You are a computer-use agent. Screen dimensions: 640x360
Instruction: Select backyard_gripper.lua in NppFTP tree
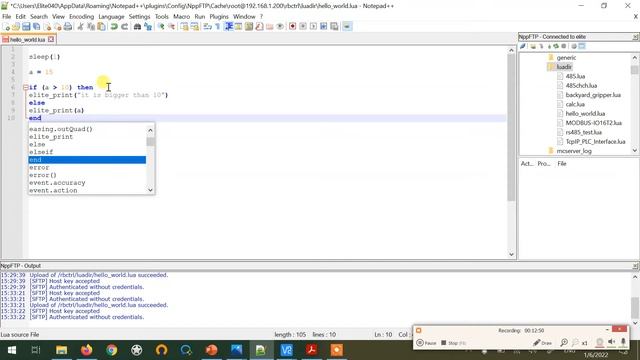point(593,95)
